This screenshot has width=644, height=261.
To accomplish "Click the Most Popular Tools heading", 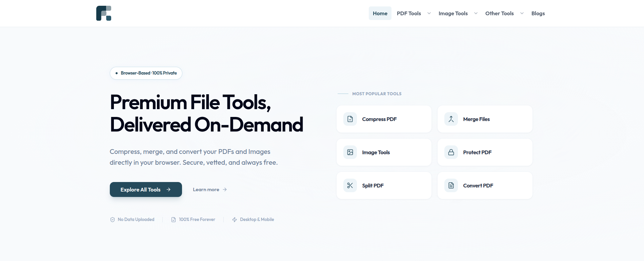I will pyautogui.click(x=377, y=94).
